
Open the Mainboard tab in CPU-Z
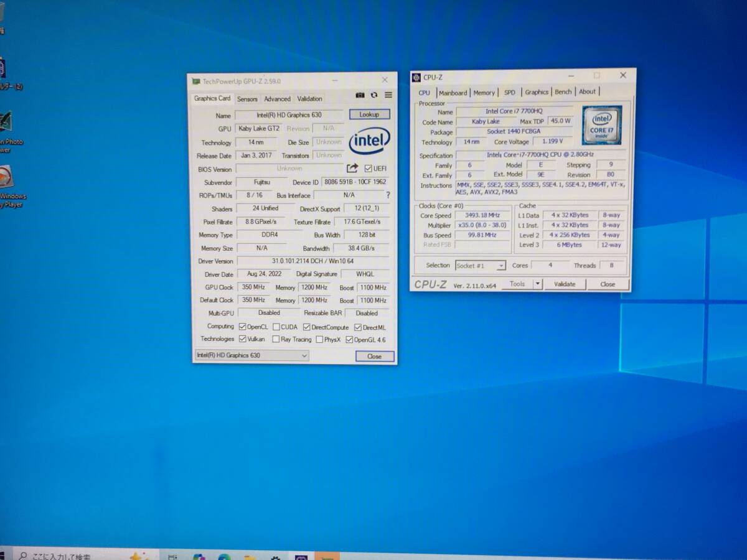(x=453, y=93)
